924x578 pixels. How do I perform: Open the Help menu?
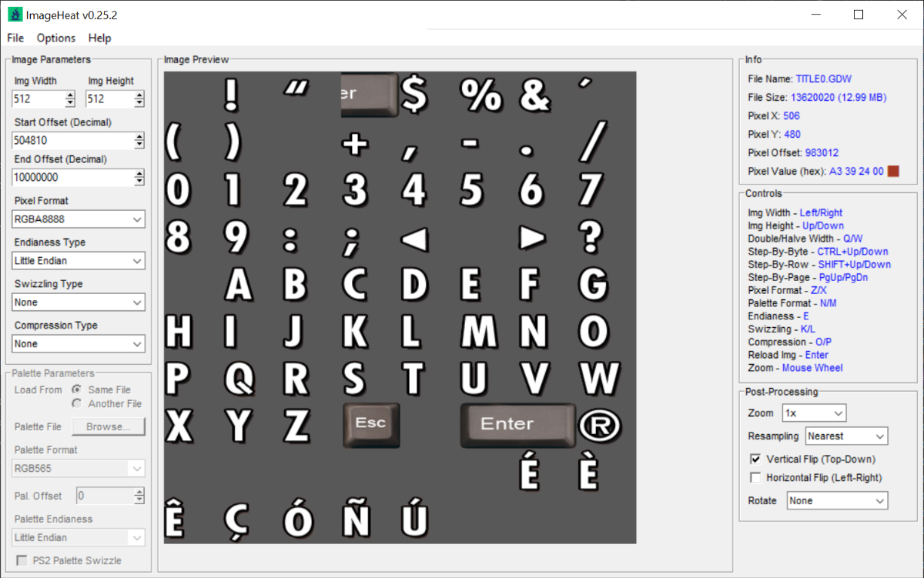99,38
